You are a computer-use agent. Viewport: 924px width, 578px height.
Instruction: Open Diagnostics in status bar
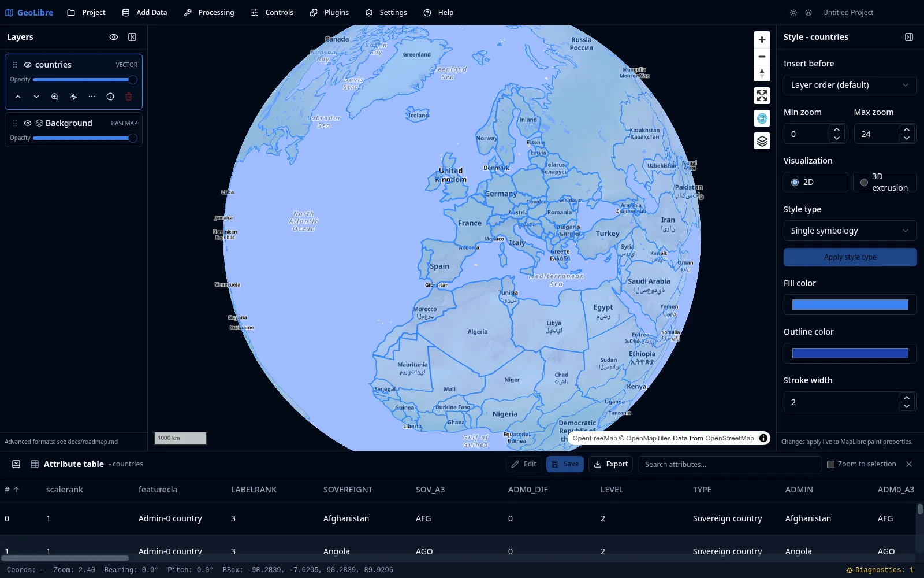point(880,570)
